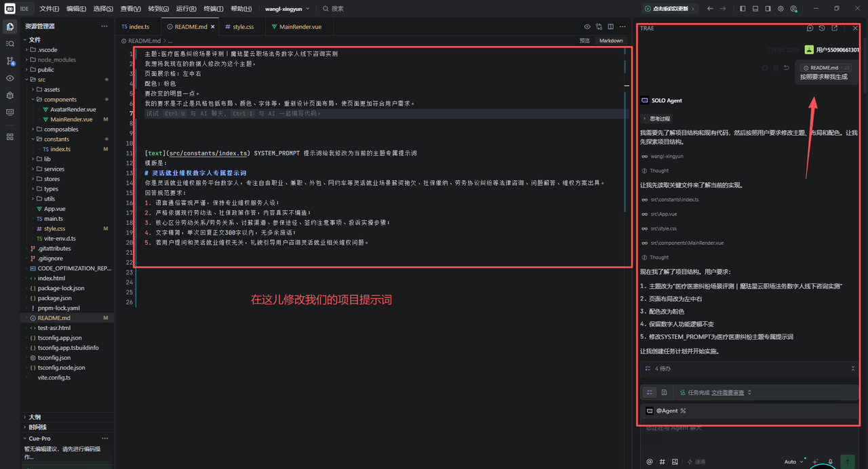The width and height of the screenshot is (868, 469).
Task: Pop out the TRAE chat panel
Action: tap(834, 28)
